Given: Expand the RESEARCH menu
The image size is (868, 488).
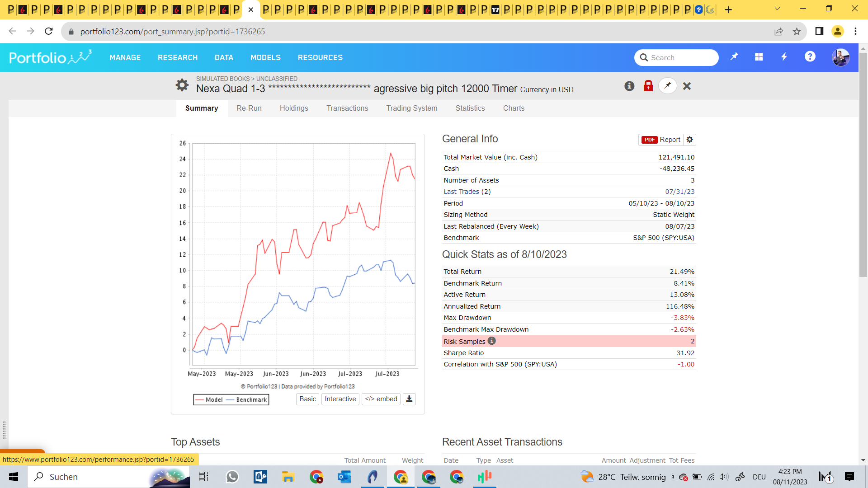Looking at the screenshot, I should point(178,57).
